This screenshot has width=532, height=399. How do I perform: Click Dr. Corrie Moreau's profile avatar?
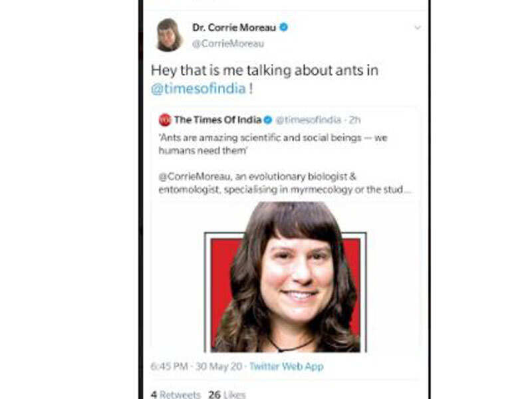(x=169, y=35)
